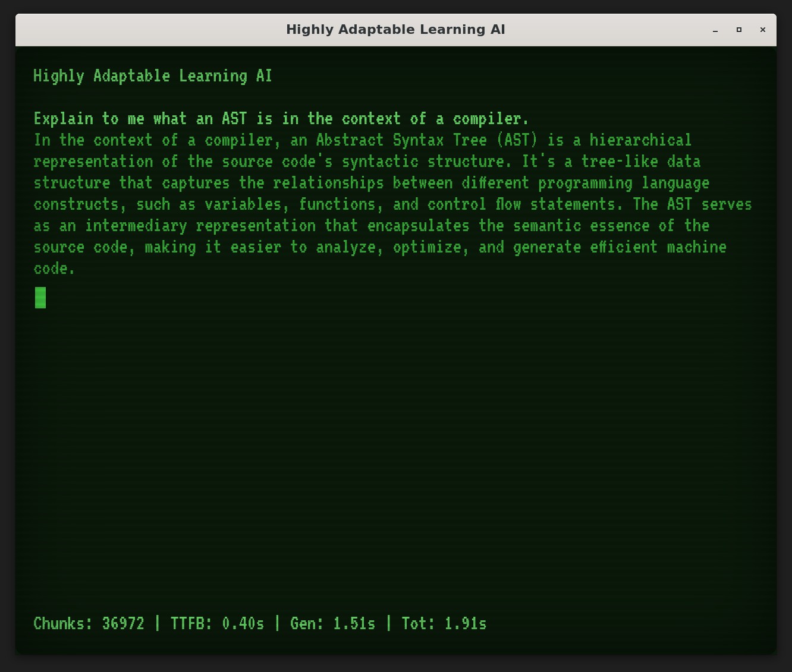Click the Highly Adaptable Learning AI title bar
792x672 pixels.
(395, 30)
